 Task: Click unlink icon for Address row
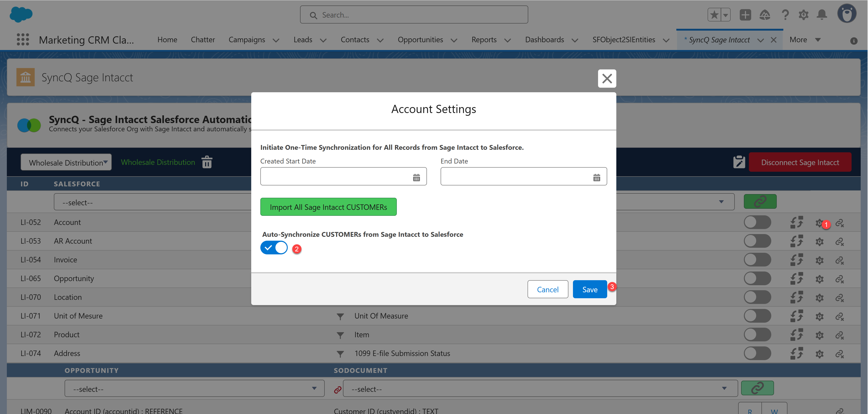tap(839, 354)
